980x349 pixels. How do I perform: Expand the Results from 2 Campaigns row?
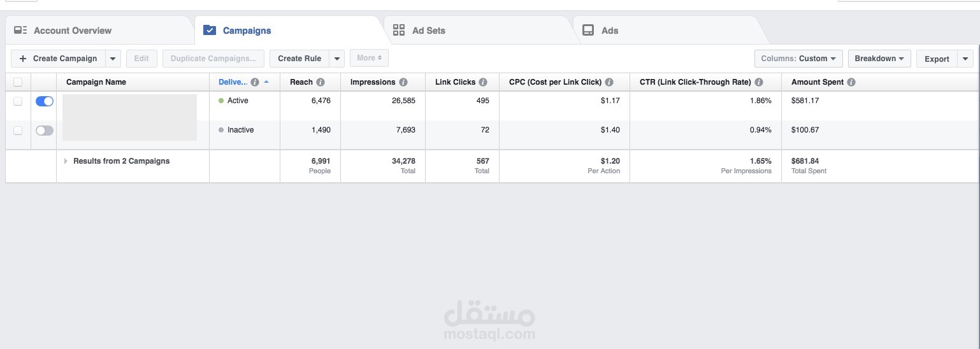[66, 161]
